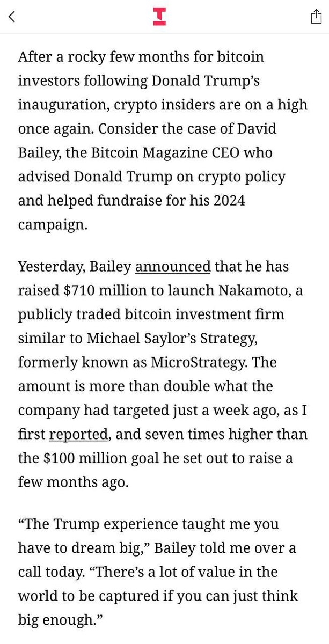
Task: Open the share sheet icon
Action: pos(315,17)
